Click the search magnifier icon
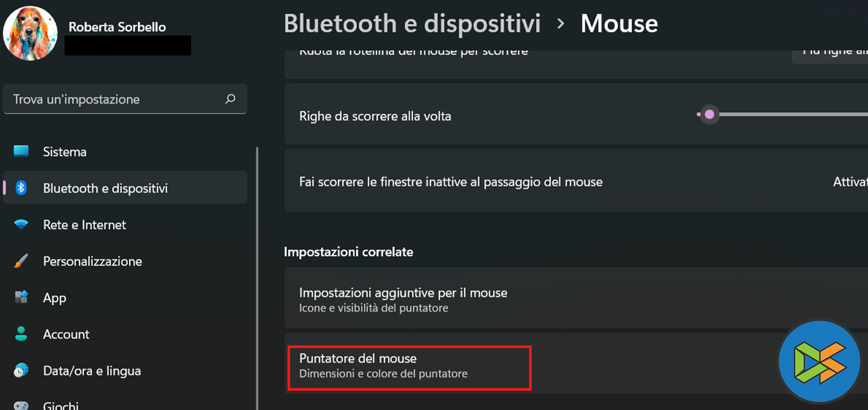This screenshot has width=868, height=410. [230, 99]
